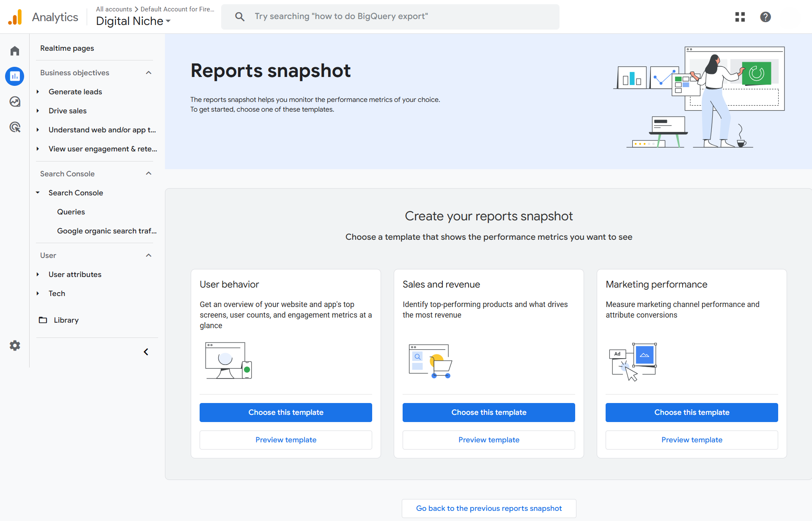Screen dimensions: 812x521
Task: Expand the Tech arrow
Action: [x=38, y=293]
